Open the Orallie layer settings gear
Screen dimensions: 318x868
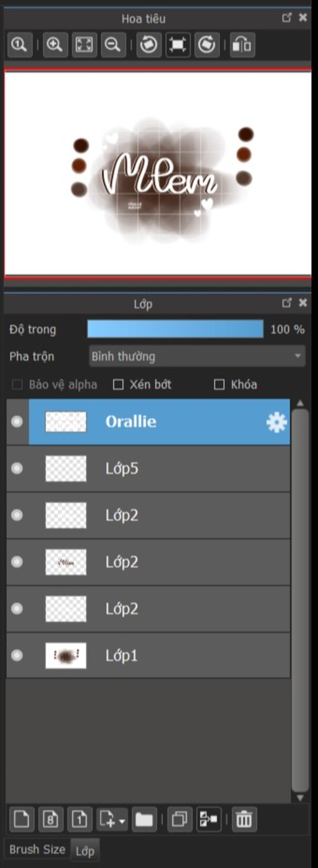(276, 422)
